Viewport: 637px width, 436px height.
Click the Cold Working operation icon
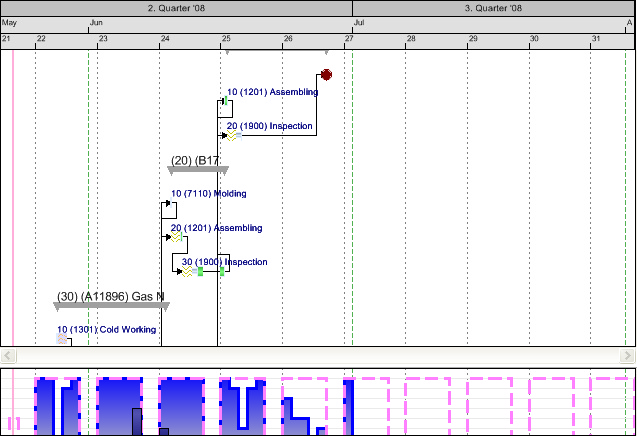(62, 340)
